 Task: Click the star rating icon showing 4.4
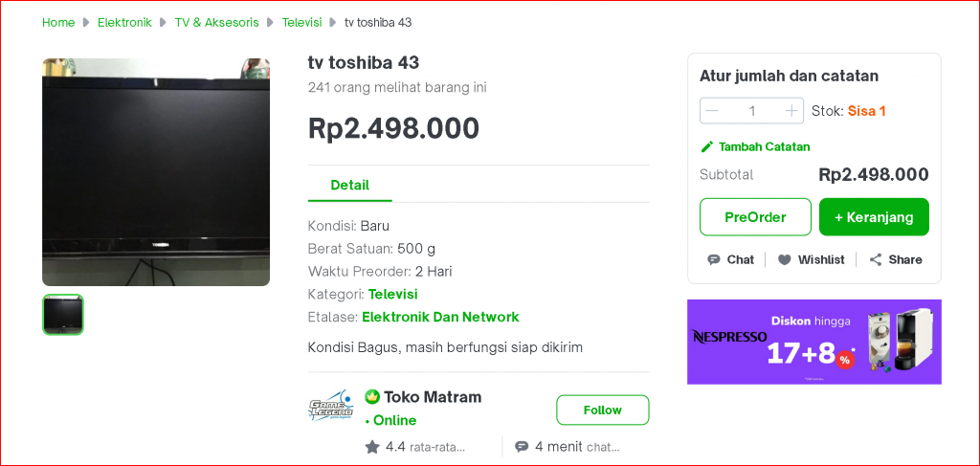(x=372, y=447)
